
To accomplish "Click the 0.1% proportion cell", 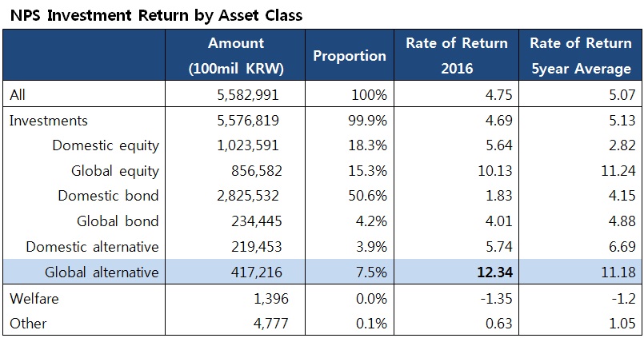I will tap(371, 324).
